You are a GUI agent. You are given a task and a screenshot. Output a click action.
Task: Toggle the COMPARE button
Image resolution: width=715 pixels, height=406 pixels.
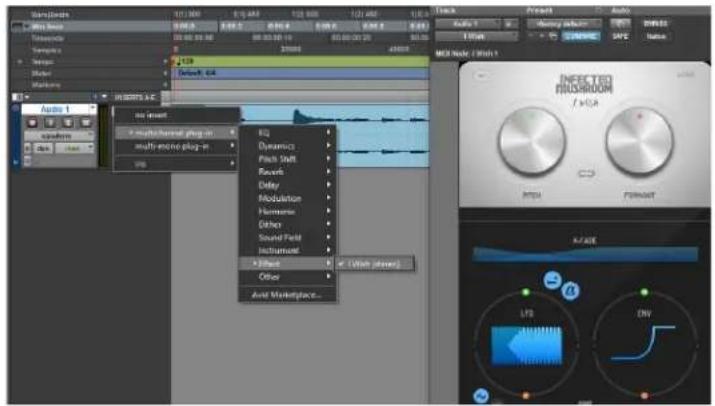pyautogui.click(x=580, y=36)
